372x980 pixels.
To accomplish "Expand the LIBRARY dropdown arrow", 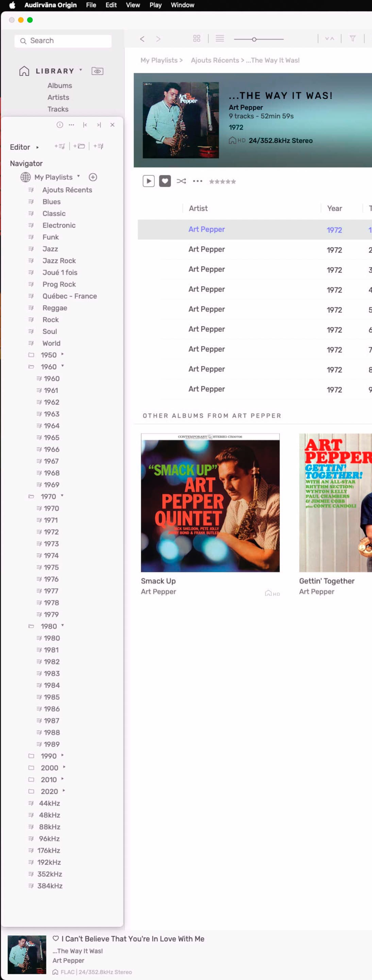I will [x=81, y=70].
